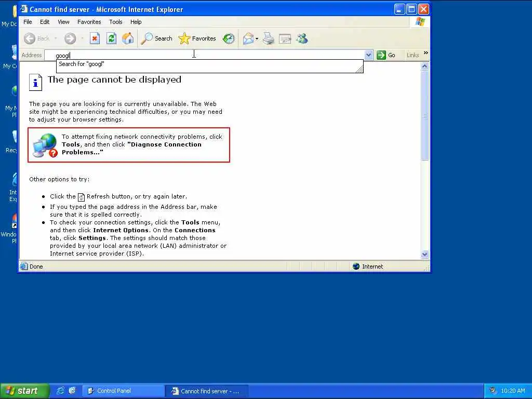The width and height of the screenshot is (532, 399).
Task: Click the second Quick Launch icon
Action: pos(72,391)
